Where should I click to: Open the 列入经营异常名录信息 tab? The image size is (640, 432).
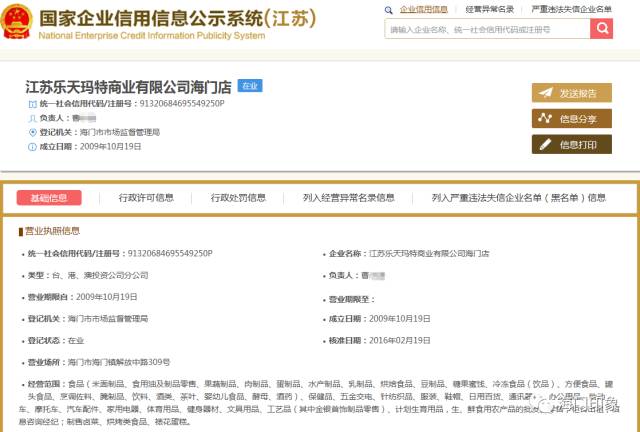pyautogui.click(x=349, y=198)
